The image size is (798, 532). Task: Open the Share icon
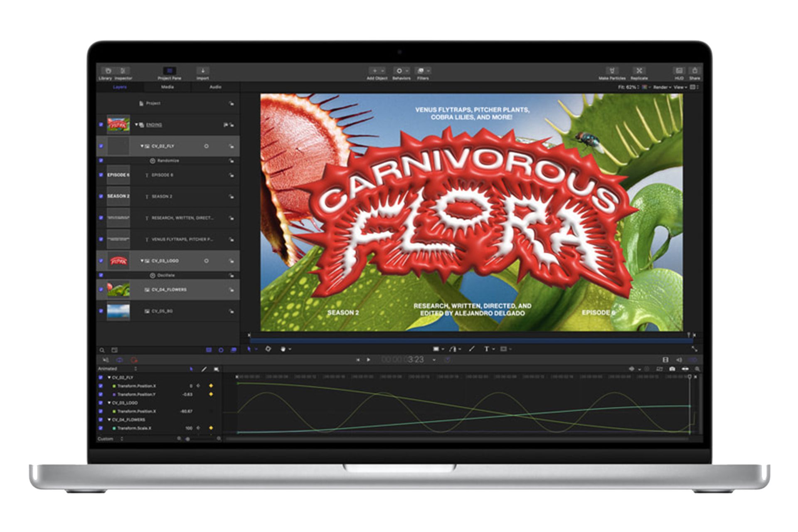[x=695, y=71]
